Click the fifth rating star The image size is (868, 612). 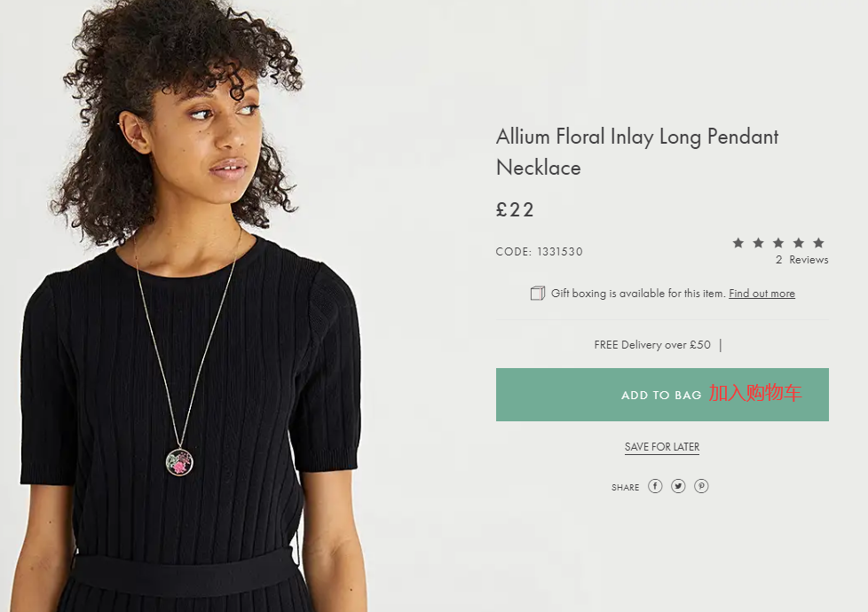[818, 243]
